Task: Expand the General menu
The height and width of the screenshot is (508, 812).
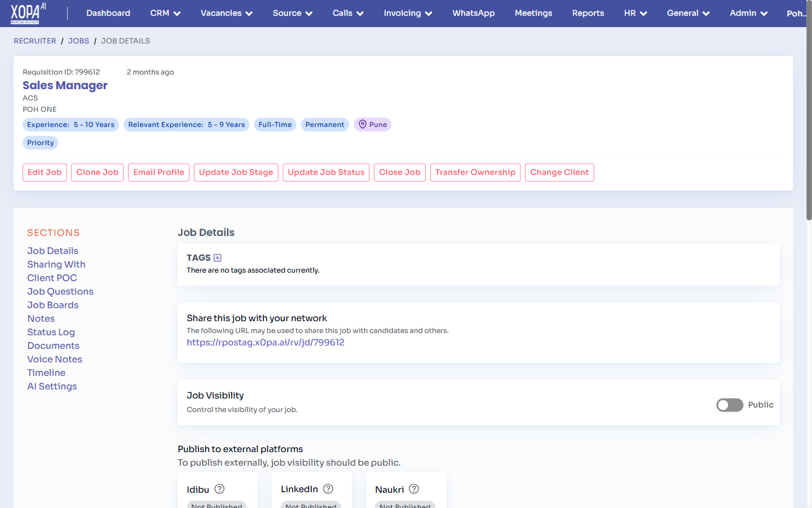Action: tap(688, 13)
